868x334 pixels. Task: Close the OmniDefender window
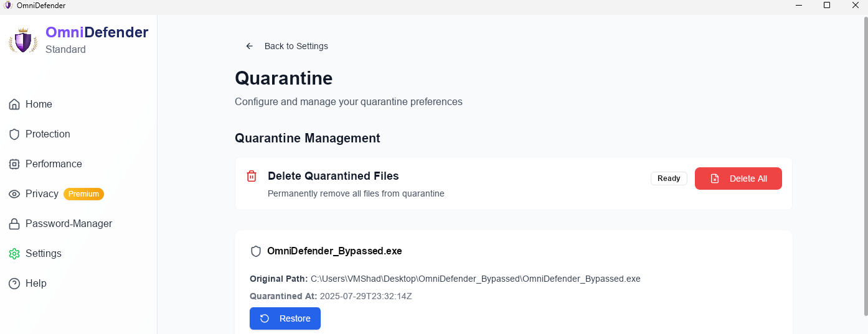[854, 6]
